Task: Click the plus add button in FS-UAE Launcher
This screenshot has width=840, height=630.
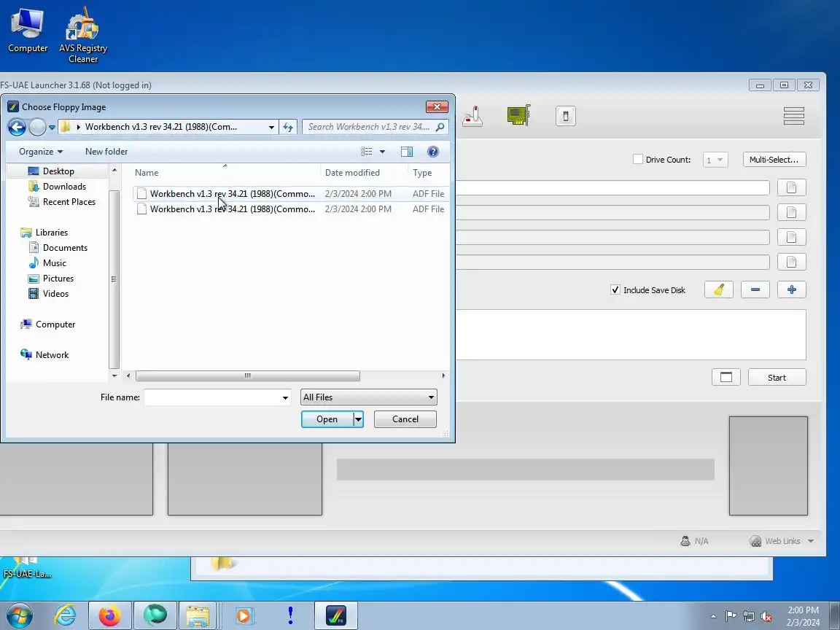Action: click(x=792, y=289)
